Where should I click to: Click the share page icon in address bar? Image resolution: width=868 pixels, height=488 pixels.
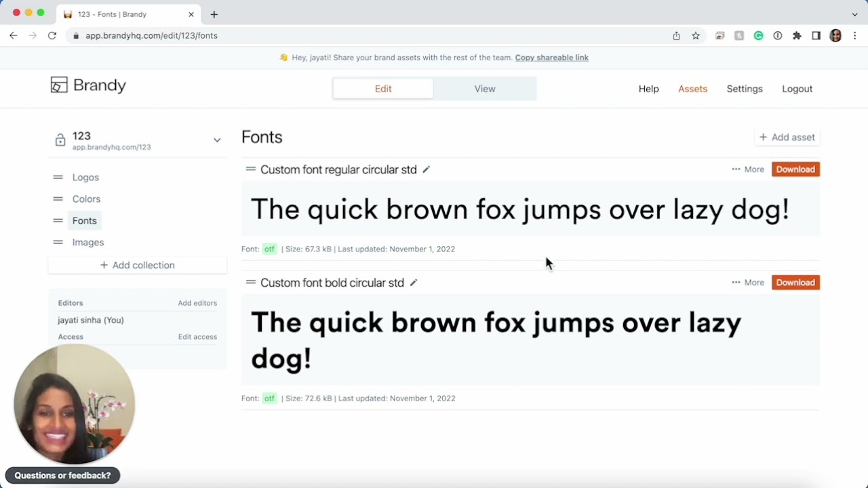(x=676, y=36)
